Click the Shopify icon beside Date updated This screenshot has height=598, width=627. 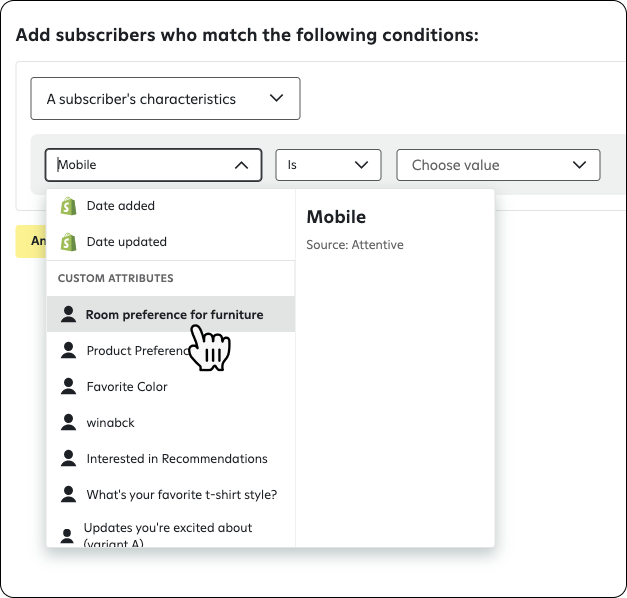point(68,242)
